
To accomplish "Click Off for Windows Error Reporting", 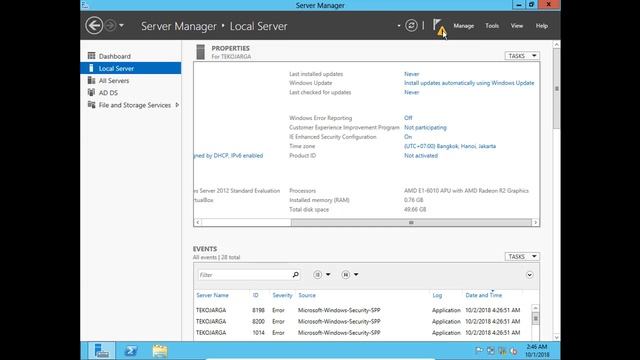I will tap(408, 118).
